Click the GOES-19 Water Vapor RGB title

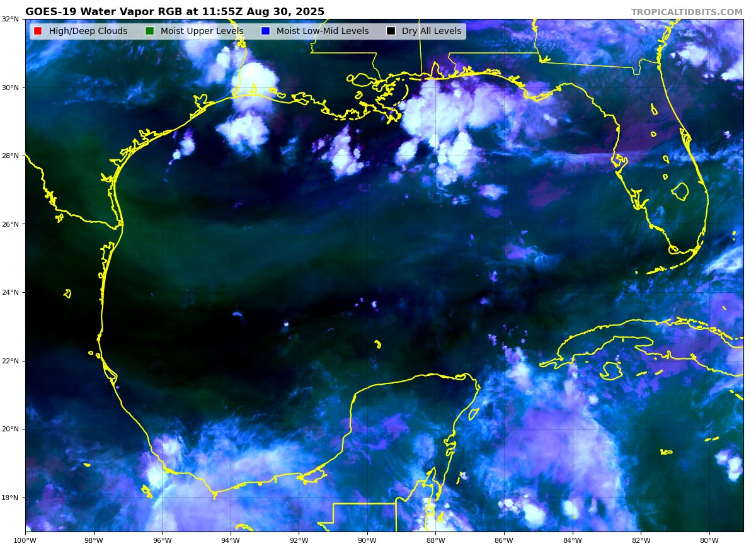175,12
